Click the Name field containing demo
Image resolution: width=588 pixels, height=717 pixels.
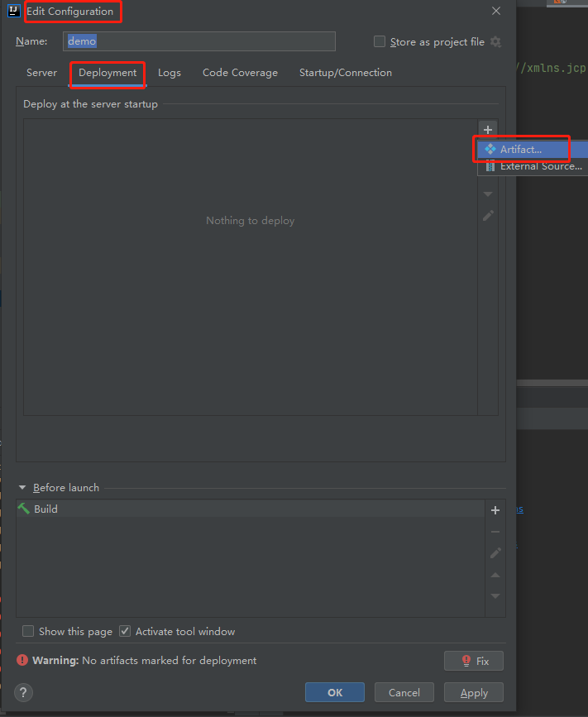click(x=199, y=41)
